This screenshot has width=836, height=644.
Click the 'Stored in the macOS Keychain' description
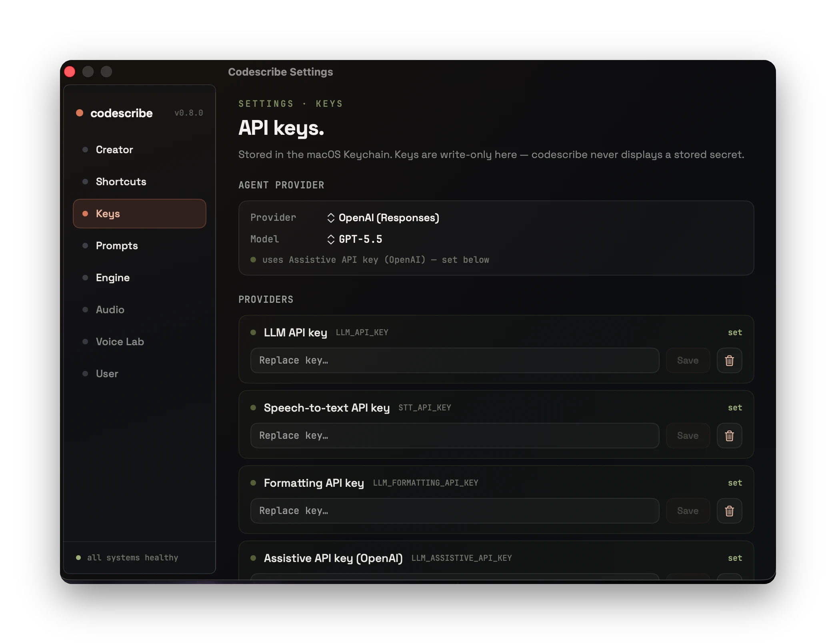pos(491,155)
